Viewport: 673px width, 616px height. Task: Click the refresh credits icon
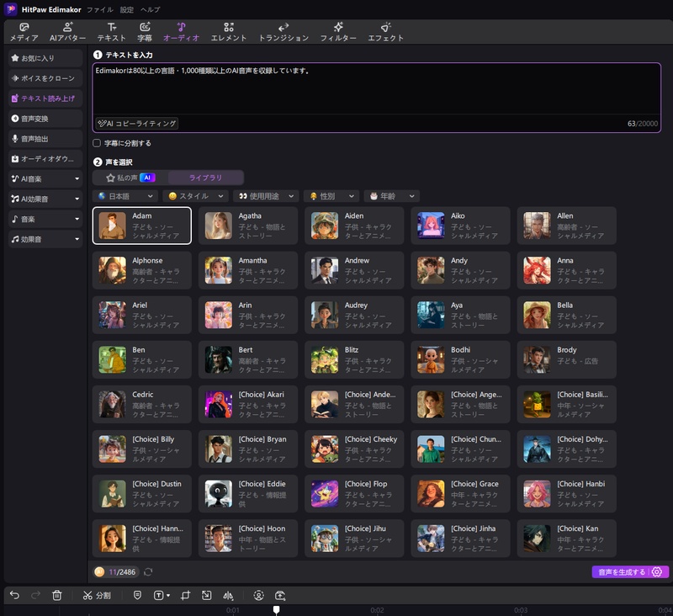point(148,571)
